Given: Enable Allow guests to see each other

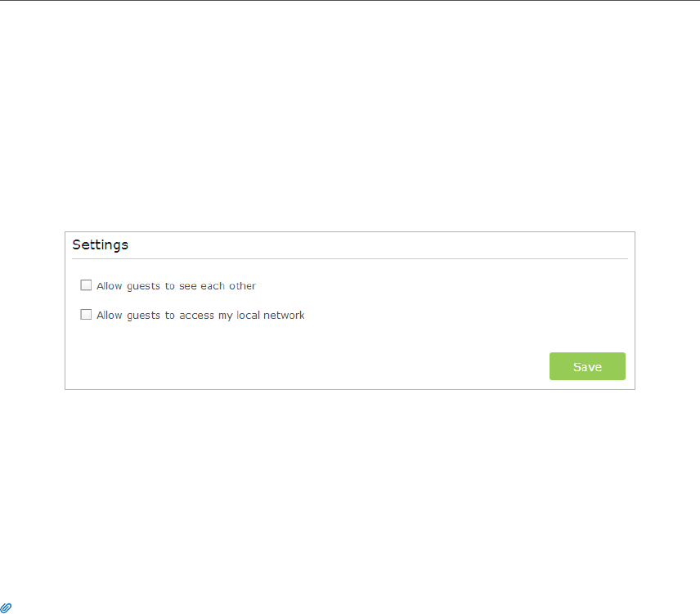Looking at the screenshot, I should [x=86, y=285].
